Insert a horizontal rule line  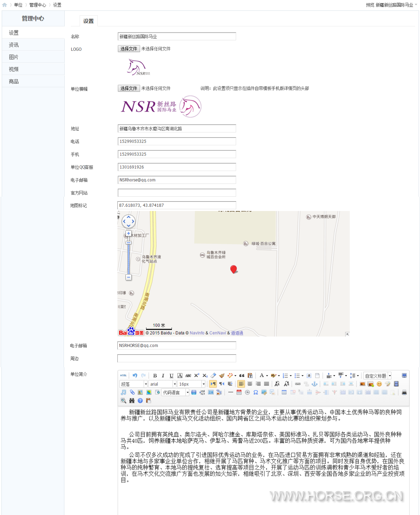pos(231,392)
